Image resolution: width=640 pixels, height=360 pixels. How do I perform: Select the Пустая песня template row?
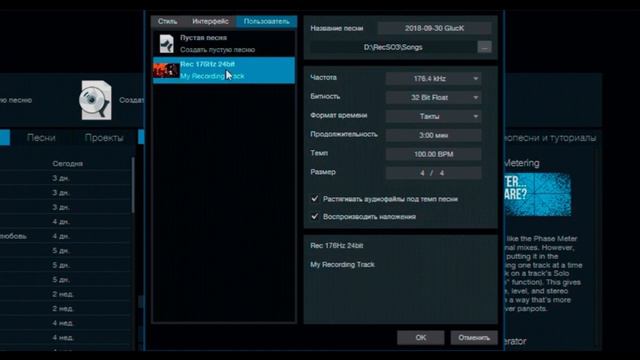pos(224,44)
